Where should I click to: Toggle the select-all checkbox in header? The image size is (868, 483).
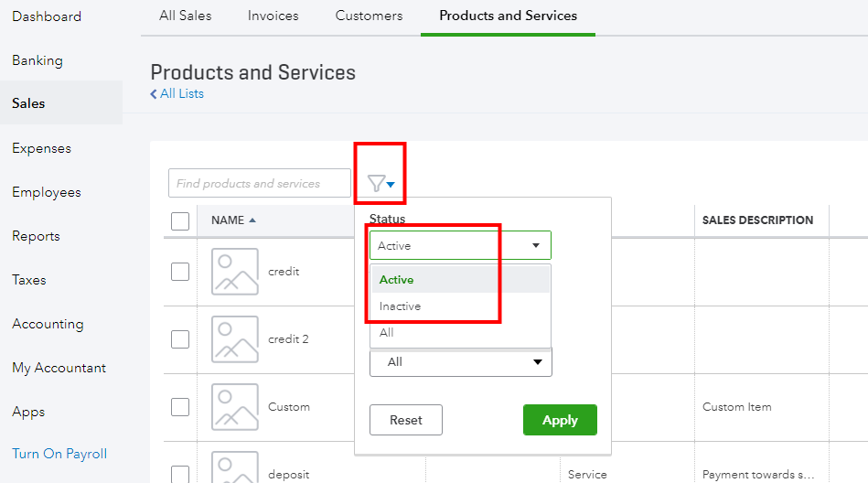(x=180, y=221)
